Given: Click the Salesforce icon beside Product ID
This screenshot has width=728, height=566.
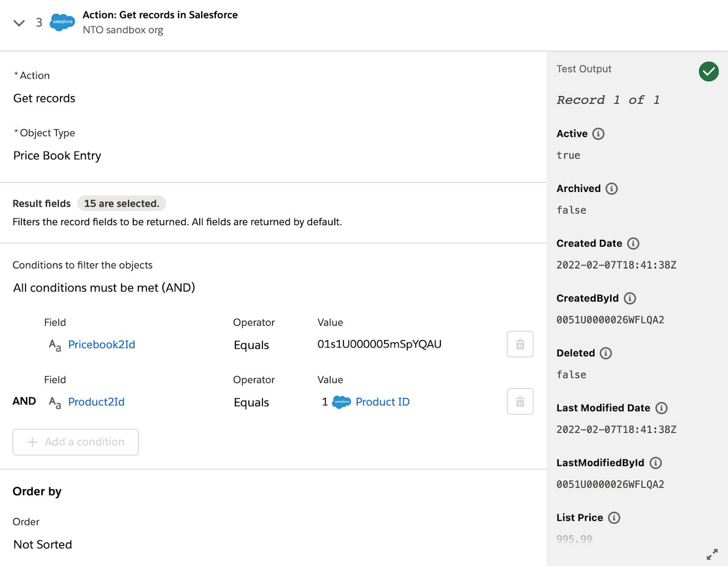Looking at the screenshot, I should (x=342, y=402).
